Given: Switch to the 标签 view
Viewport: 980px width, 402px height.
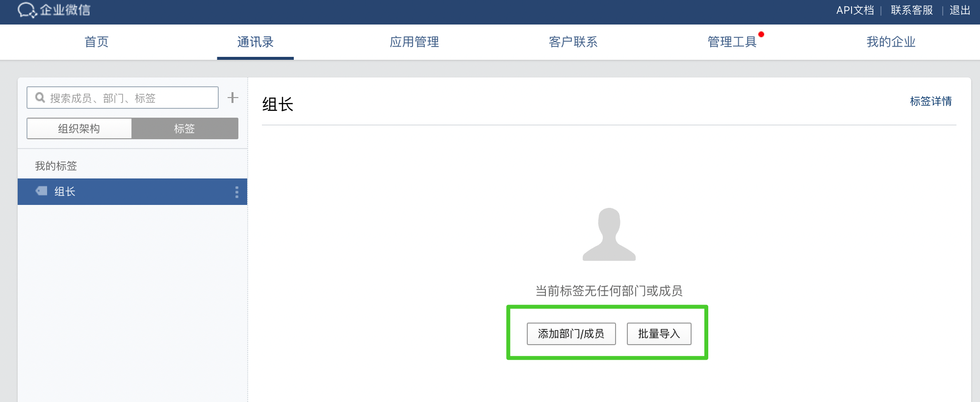Looking at the screenshot, I should click(x=184, y=128).
